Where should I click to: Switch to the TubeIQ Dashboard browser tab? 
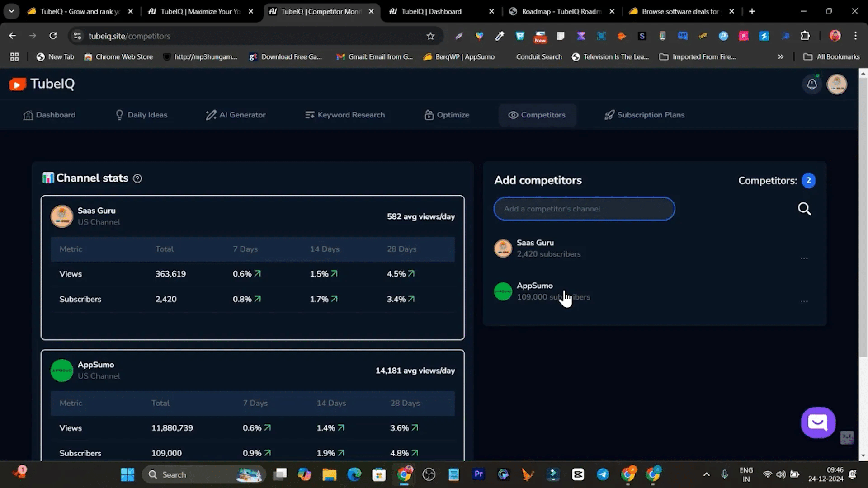coord(431,12)
